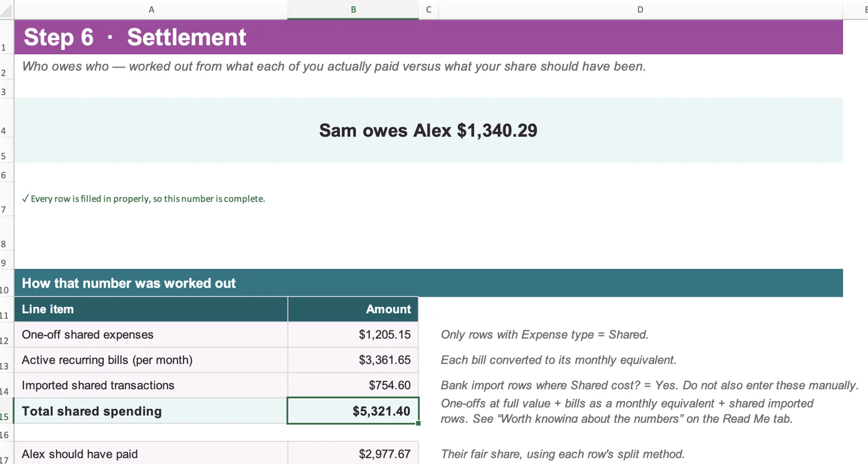868x464 pixels.
Task: Select the "Active recurring bills (per month)" cell
Action: (151, 360)
